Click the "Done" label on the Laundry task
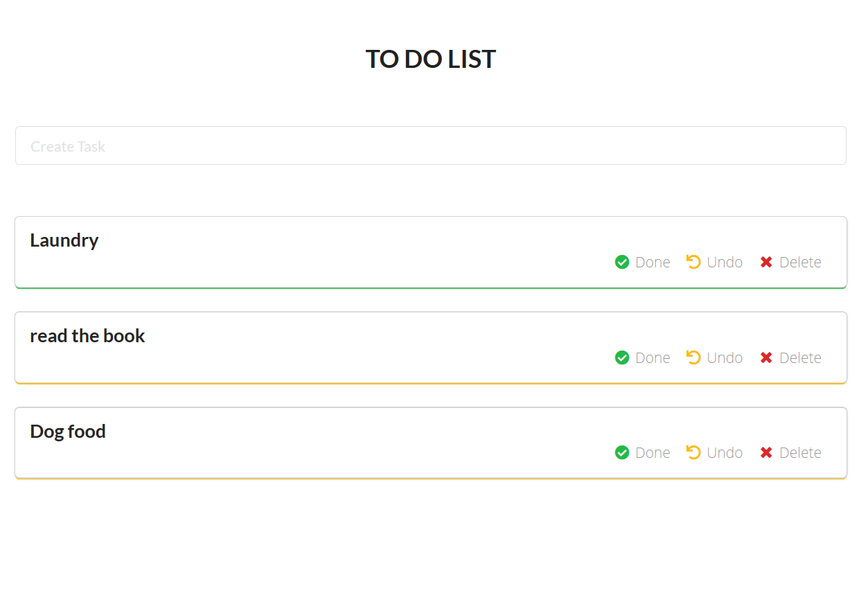Screen dimensions: 868x593 coord(652,262)
